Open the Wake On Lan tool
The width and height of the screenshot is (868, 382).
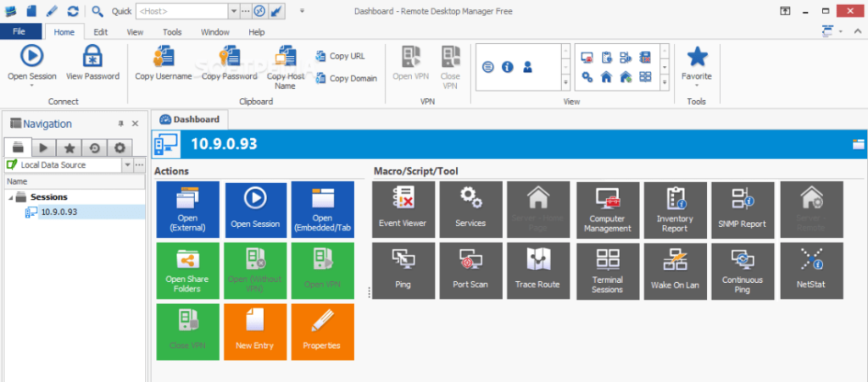tap(674, 270)
